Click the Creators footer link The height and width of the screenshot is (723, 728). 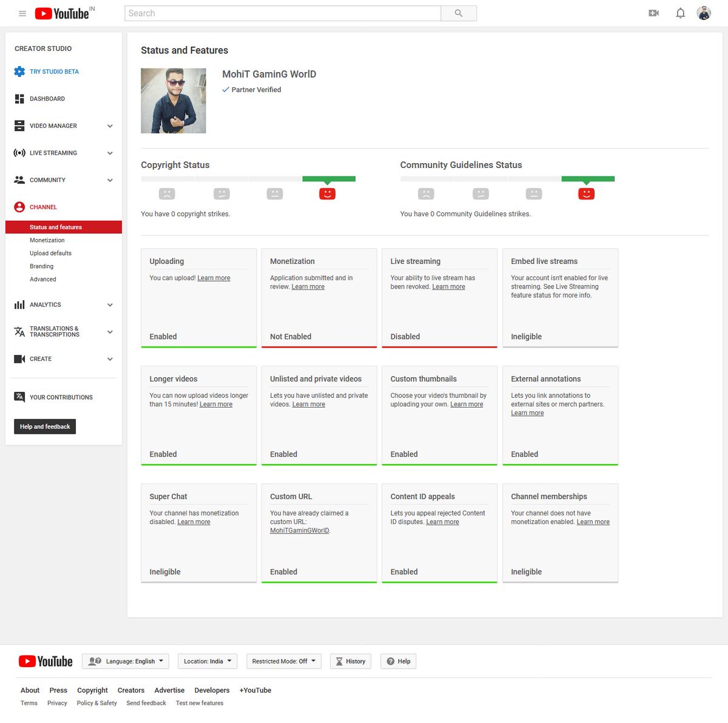tap(131, 690)
